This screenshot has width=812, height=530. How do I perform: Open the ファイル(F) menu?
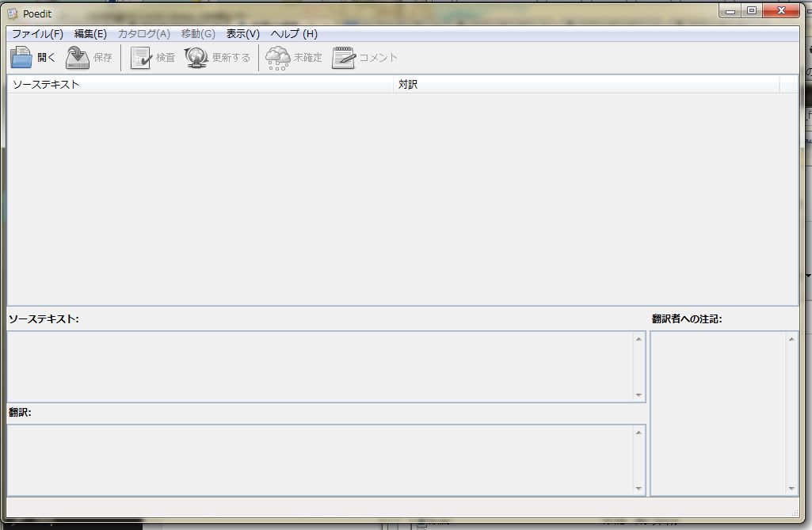pos(37,34)
